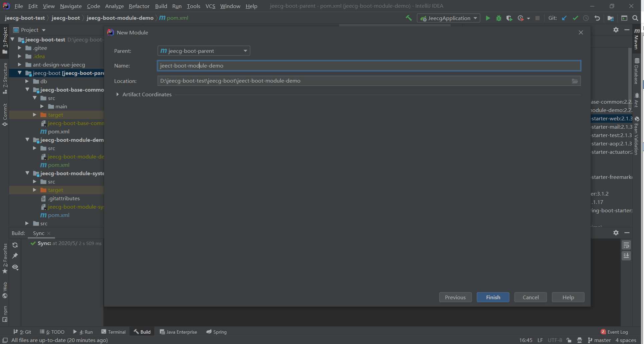
Task: Toggle the eye view icon in Build panel
Action: (15, 267)
